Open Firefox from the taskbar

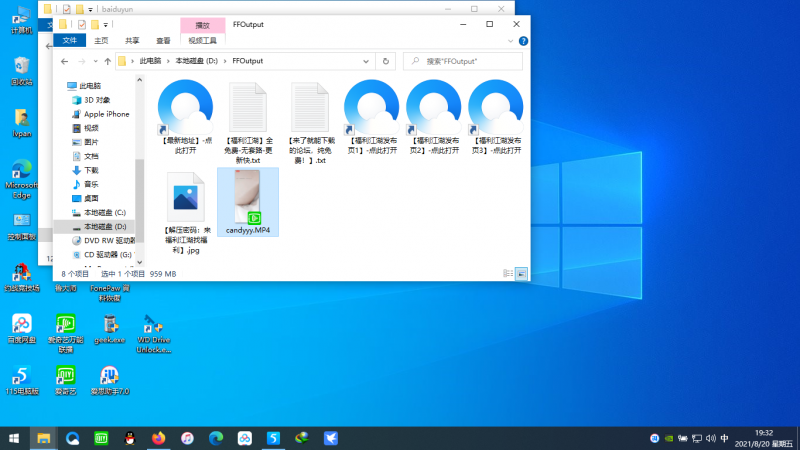coord(158,438)
